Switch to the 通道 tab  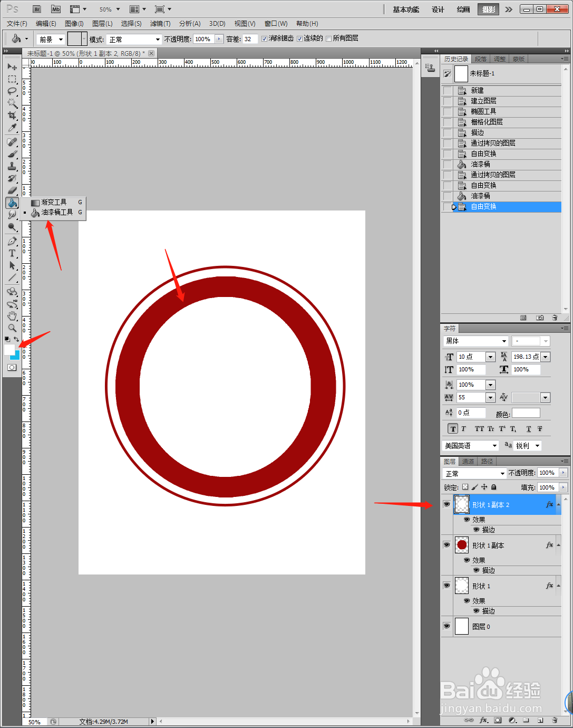468,462
